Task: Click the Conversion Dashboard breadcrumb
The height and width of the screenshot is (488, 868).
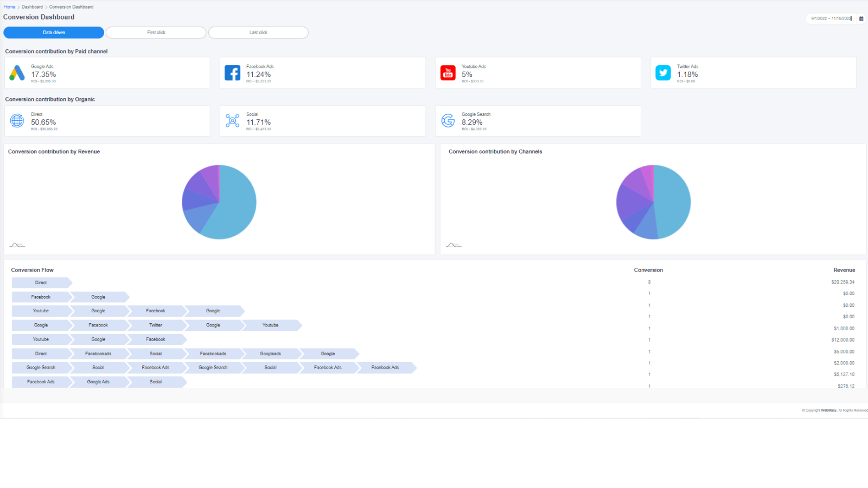Action: click(x=71, y=7)
